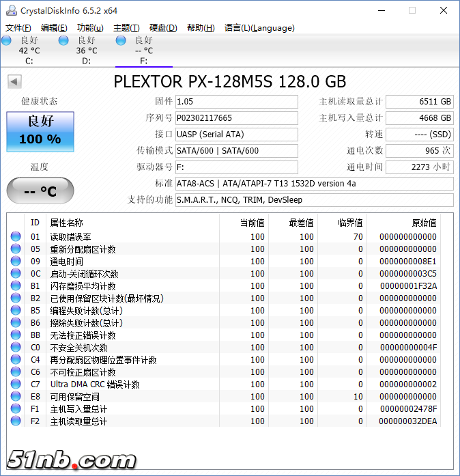Select the 通电时间 attribute row name

tap(66, 261)
